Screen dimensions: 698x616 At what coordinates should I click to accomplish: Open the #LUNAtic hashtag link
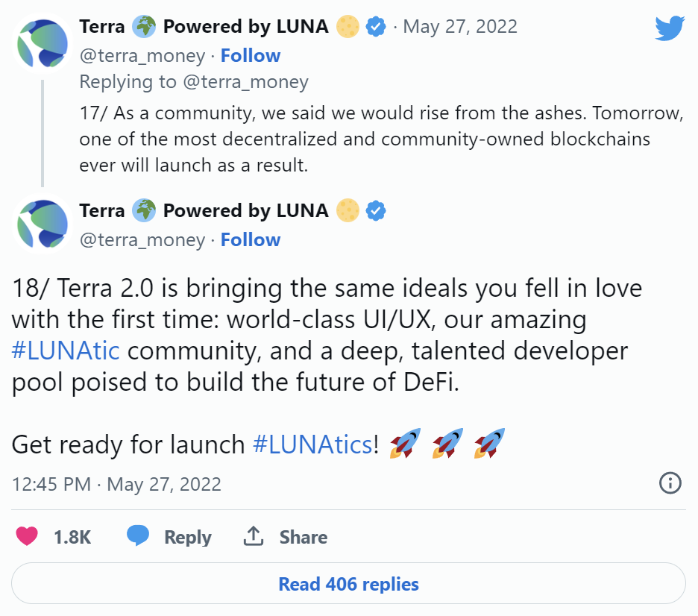[66, 351]
